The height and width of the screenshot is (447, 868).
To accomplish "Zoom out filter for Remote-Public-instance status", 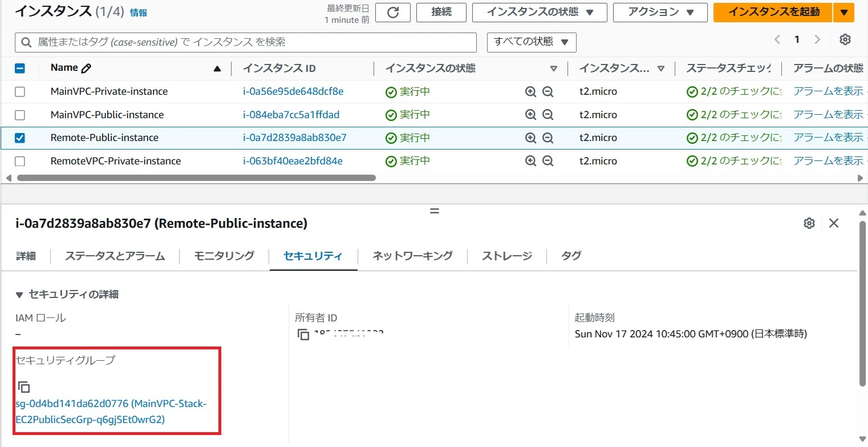I will point(548,138).
